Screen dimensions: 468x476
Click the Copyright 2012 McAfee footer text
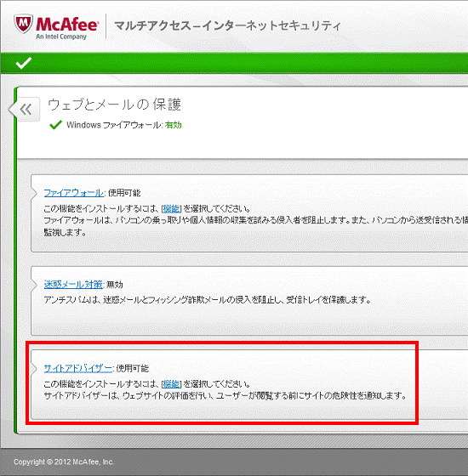[64, 462]
